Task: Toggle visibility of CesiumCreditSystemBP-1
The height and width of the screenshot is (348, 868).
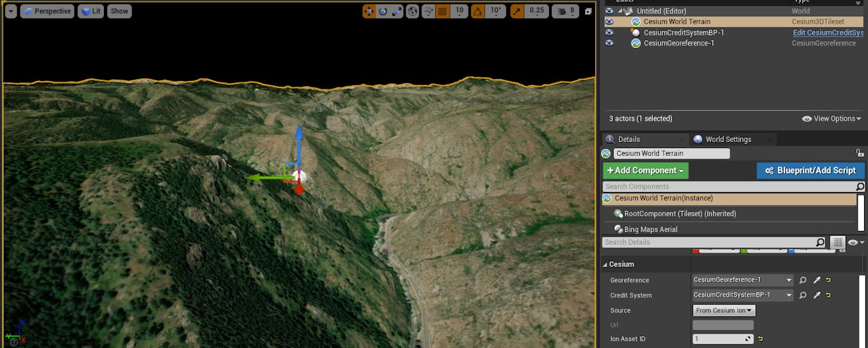Action: point(609,32)
